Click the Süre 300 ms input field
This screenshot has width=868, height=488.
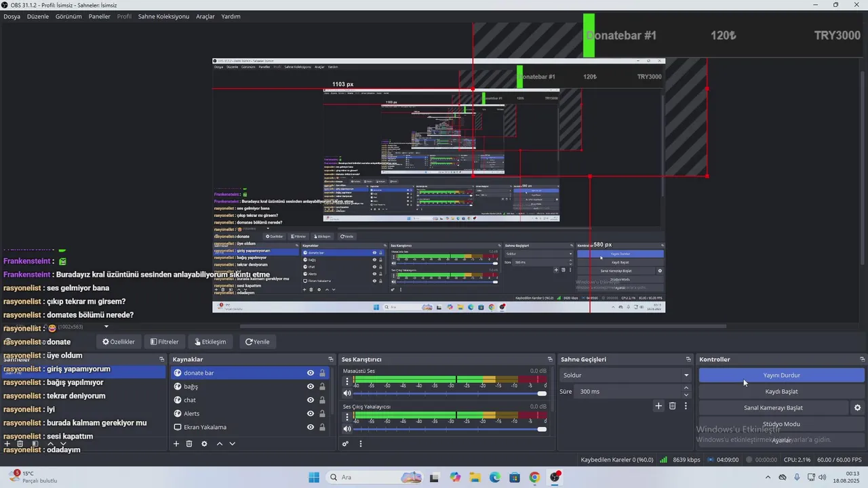click(628, 391)
